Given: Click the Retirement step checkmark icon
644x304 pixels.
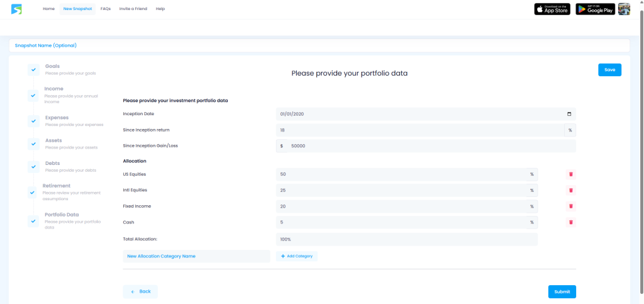Looking at the screenshot, I should 33,192.
